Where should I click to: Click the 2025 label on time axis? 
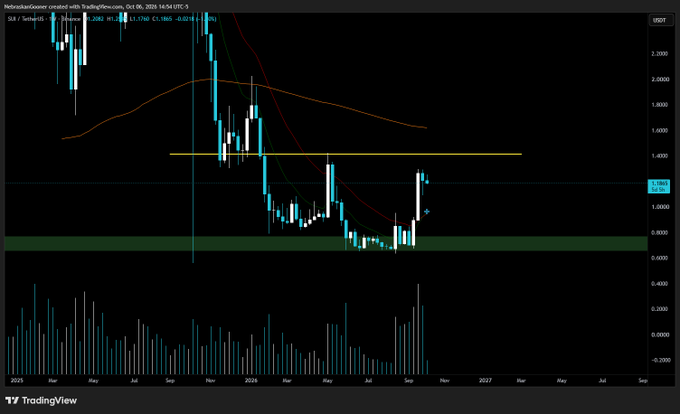click(16, 381)
